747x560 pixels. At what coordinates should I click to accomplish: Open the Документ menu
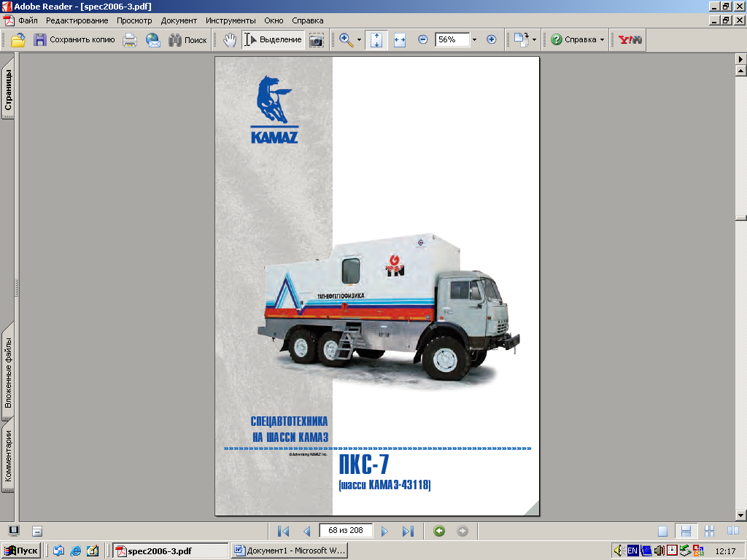point(179,20)
